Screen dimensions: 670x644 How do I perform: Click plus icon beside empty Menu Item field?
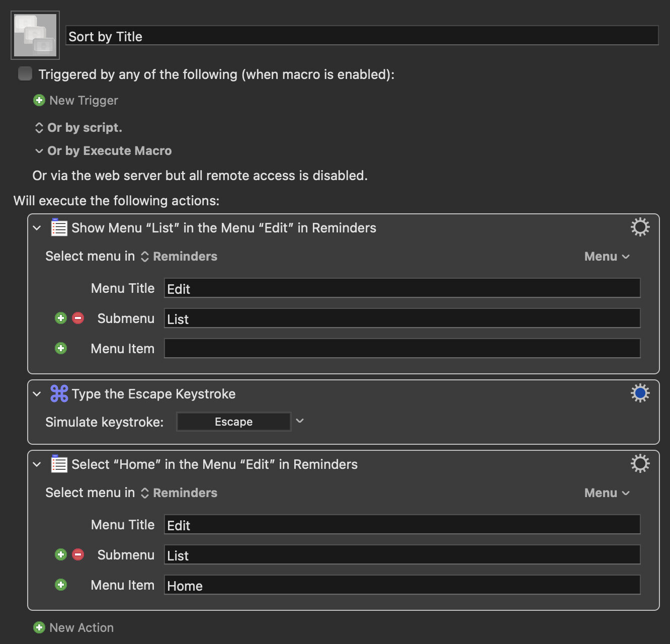tap(61, 348)
